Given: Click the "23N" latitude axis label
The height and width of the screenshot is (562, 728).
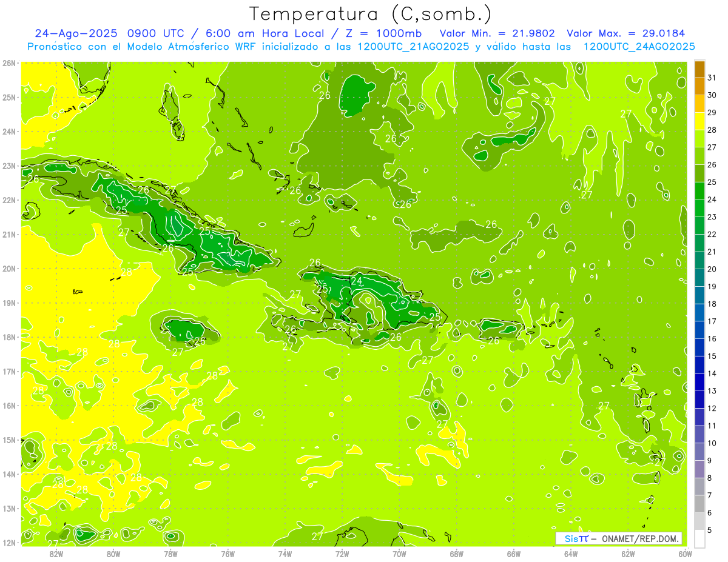Looking at the screenshot, I should tap(8, 166).
